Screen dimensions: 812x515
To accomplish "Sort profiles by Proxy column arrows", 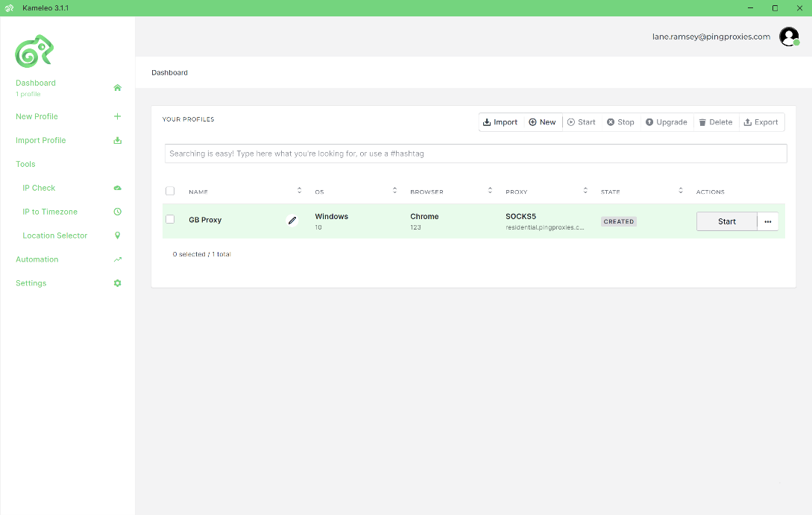I will click(585, 191).
